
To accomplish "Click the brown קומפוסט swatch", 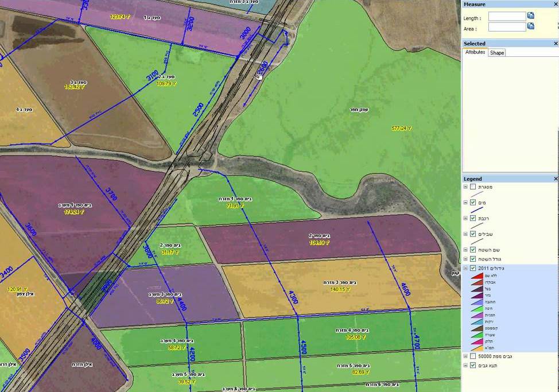I will point(477,328).
